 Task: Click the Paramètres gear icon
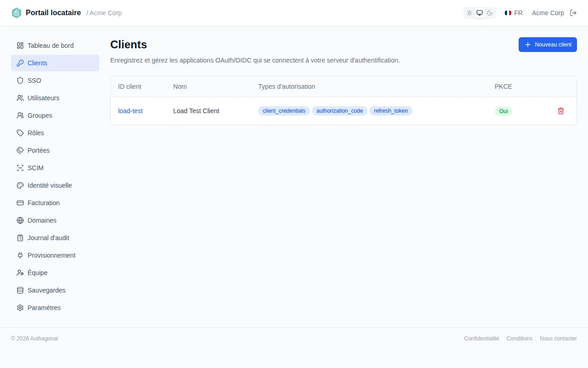pos(20,308)
